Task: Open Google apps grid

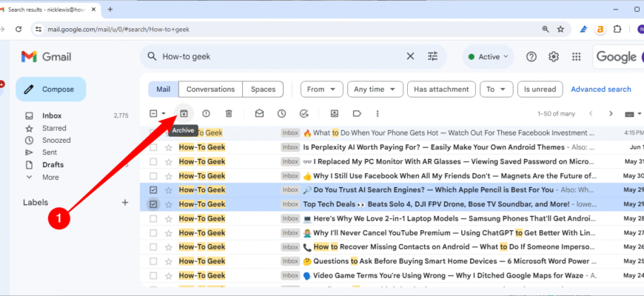Action: pyautogui.click(x=576, y=57)
